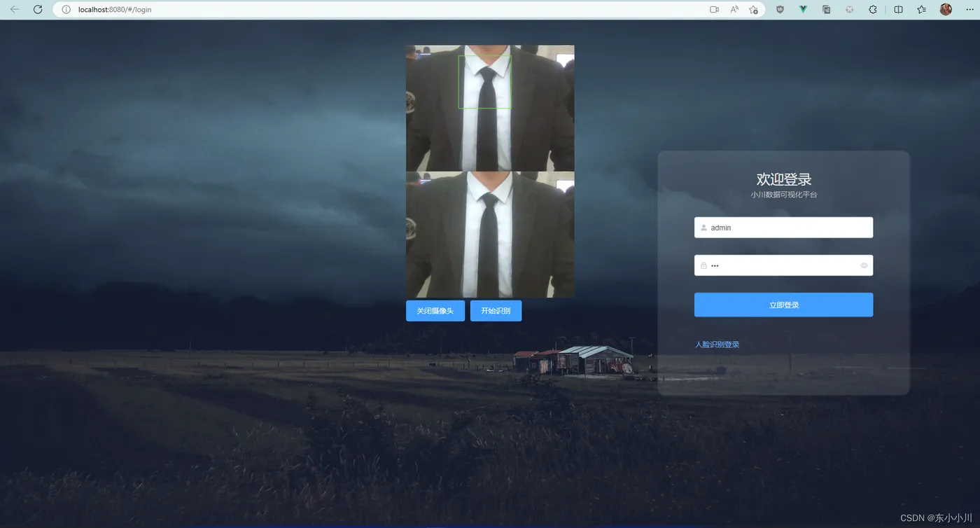Toggle password visibility eye icon
Screen dimensions: 980x528
tap(864, 265)
